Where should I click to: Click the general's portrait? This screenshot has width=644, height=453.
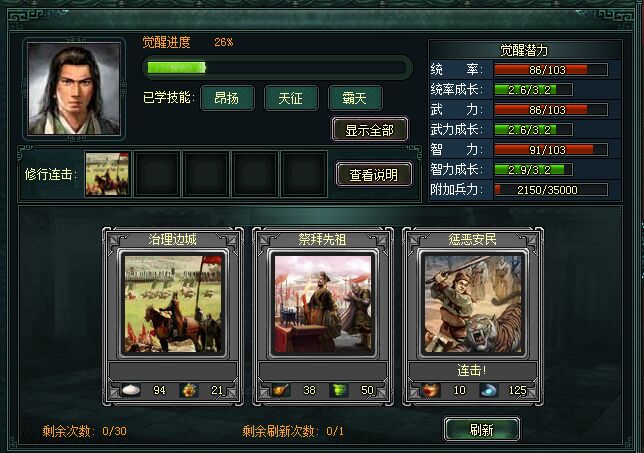click(x=74, y=89)
